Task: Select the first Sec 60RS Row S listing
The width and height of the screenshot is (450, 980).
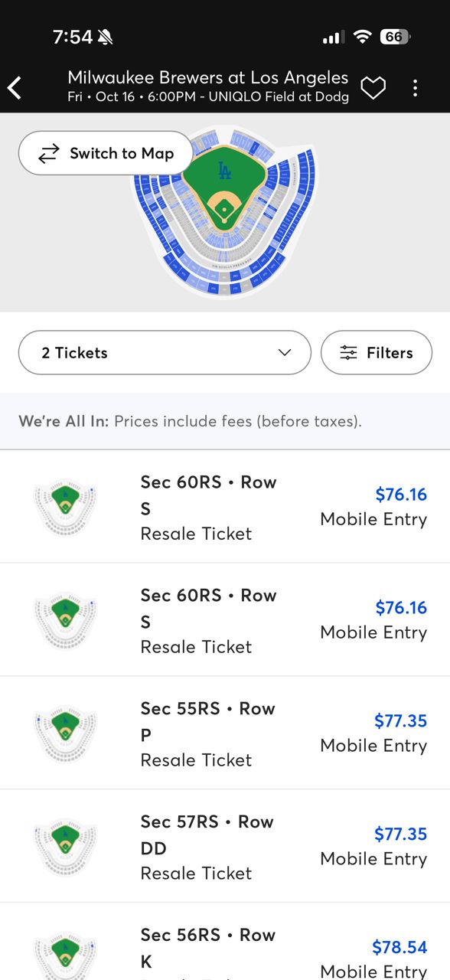Action: [x=225, y=507]
